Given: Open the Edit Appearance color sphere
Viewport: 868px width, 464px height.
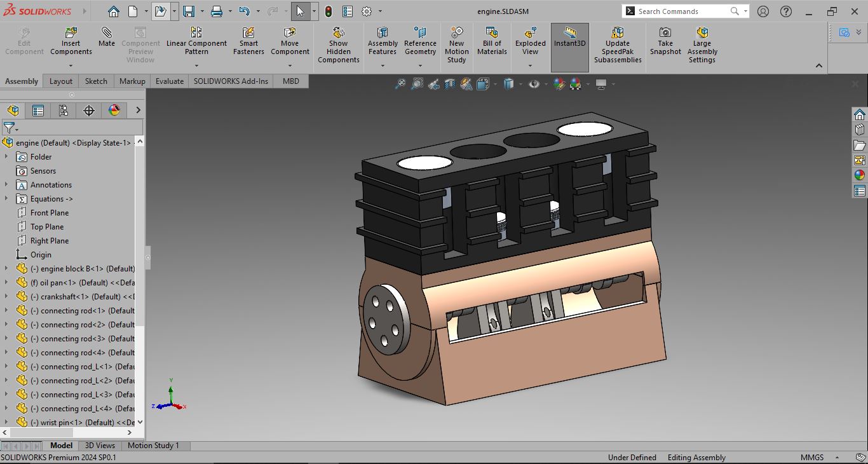Looking at the screenshot, I should point(559,84).
